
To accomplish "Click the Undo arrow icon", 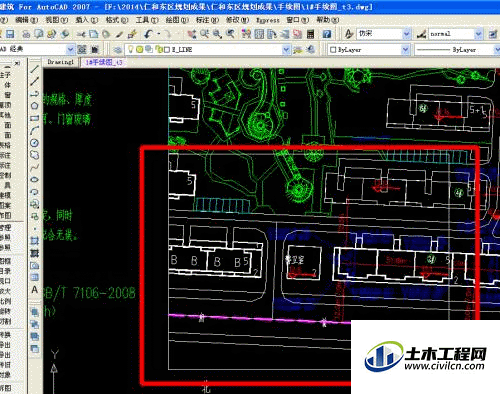I will pos(149,34).
